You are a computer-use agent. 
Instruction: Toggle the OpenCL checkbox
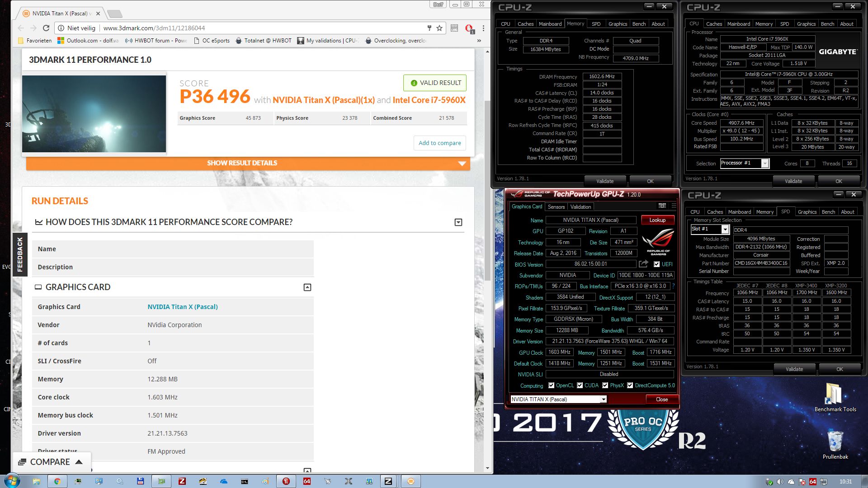551,385
